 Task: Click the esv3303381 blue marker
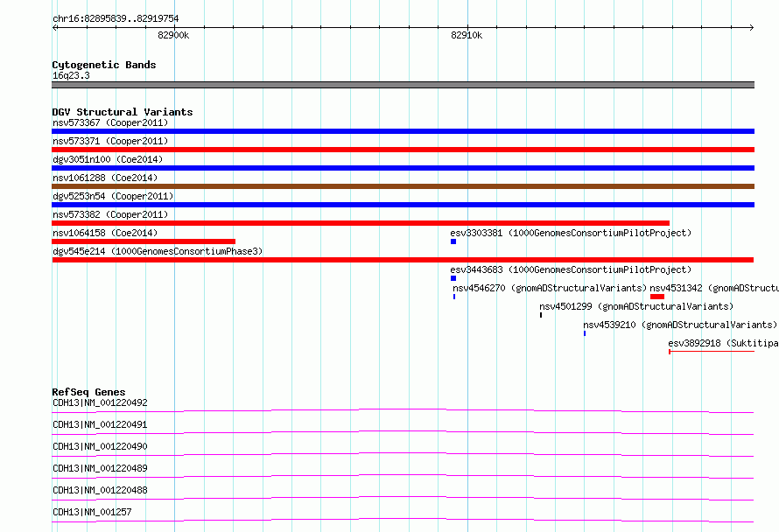pyautogui.click(x=453, y=241)
